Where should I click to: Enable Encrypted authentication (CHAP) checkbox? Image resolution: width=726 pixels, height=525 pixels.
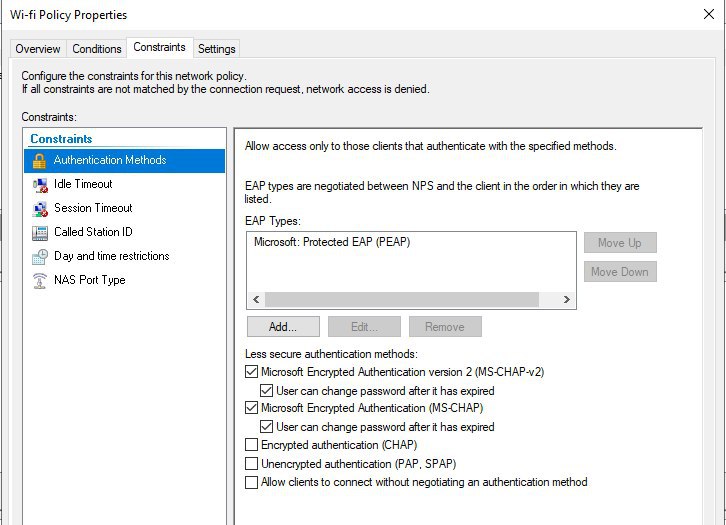(251, 445)
